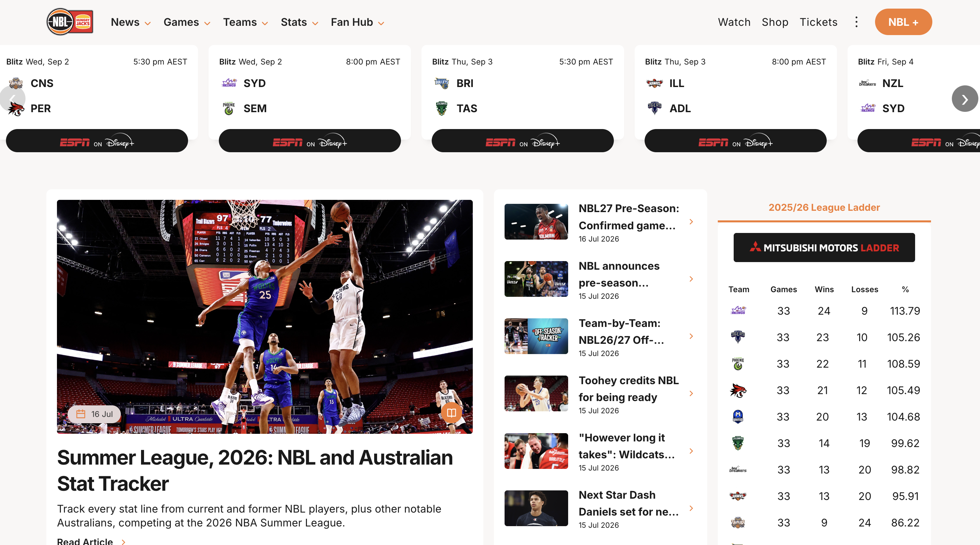The width and height of the screenshot is (980, 545).
Task: Click the NBL announces pre-season thumbnail
Action: [x=536, y=279]
